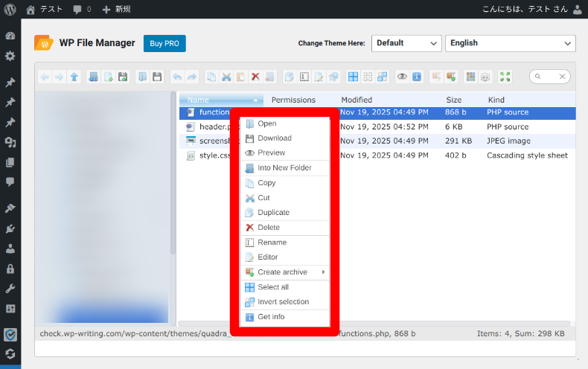Image resolution: width=588 pixels, height=369 pixels.
Task: Choose Open from the context menu
Action: [284, 123]
